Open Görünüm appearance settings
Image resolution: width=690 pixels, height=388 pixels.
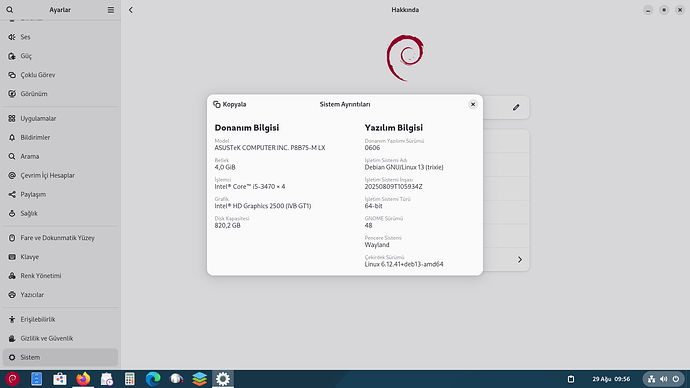click(x=60, y=94)
